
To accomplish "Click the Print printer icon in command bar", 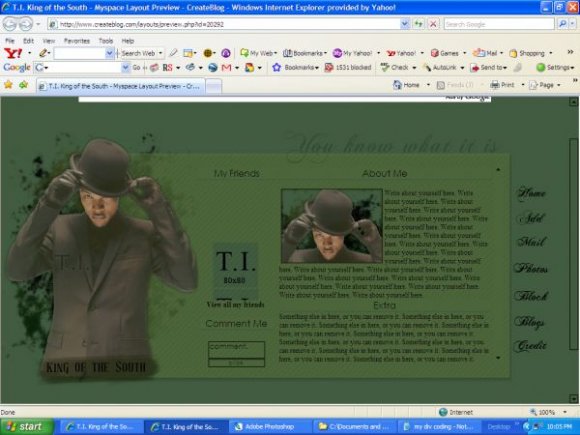I will point(495,85).
